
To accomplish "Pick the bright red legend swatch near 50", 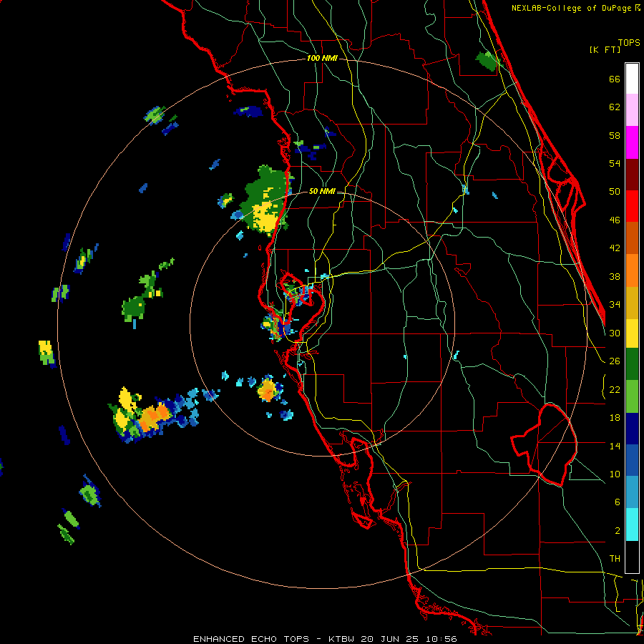I will [x=632, y=206].
